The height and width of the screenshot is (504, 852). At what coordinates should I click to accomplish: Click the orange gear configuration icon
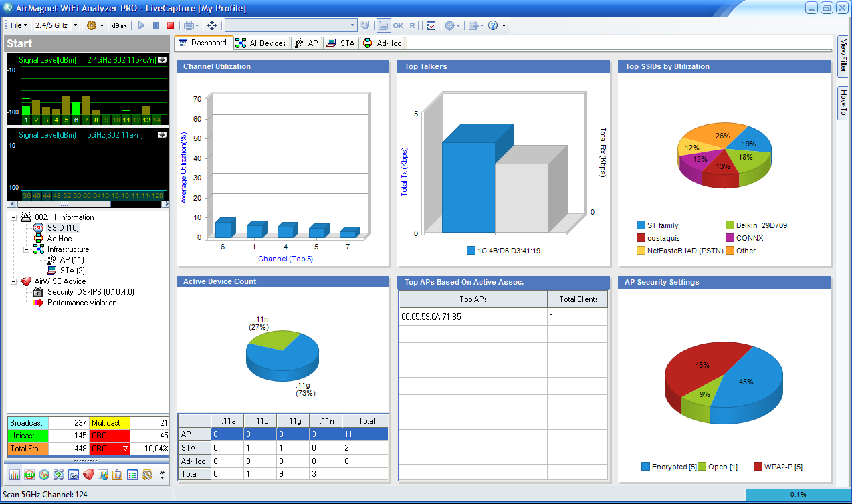(x=92, y=25)
